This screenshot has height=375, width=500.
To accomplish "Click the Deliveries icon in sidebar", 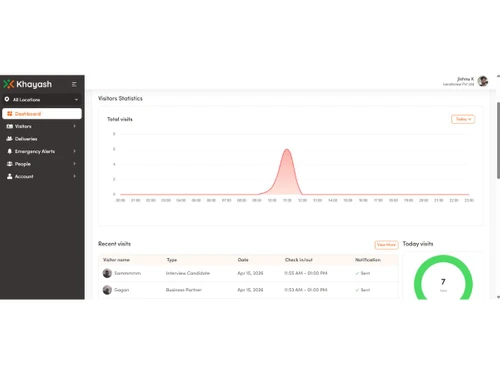I will [10, 139].
